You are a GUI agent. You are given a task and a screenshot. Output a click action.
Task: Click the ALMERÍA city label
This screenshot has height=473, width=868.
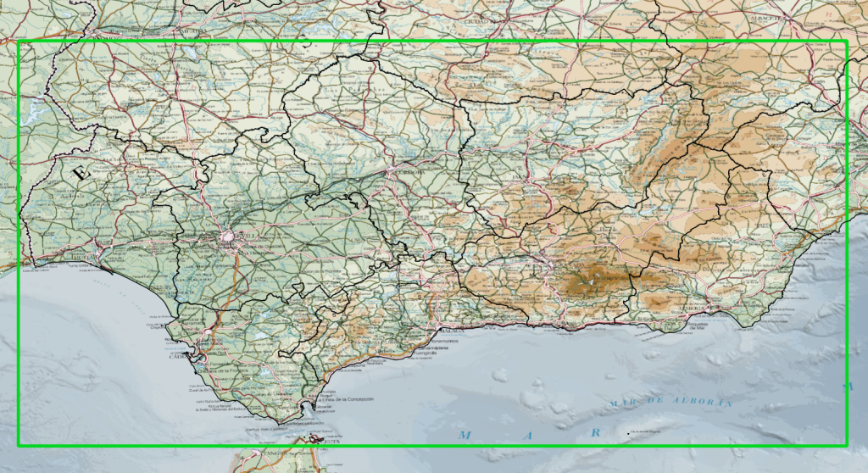click(693, 308)
